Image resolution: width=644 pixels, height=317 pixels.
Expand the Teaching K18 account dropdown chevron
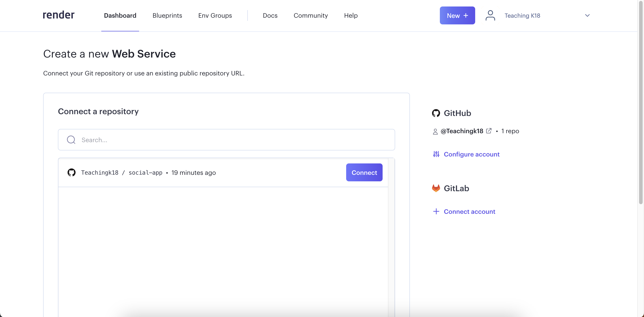click(x=587, y=15)
